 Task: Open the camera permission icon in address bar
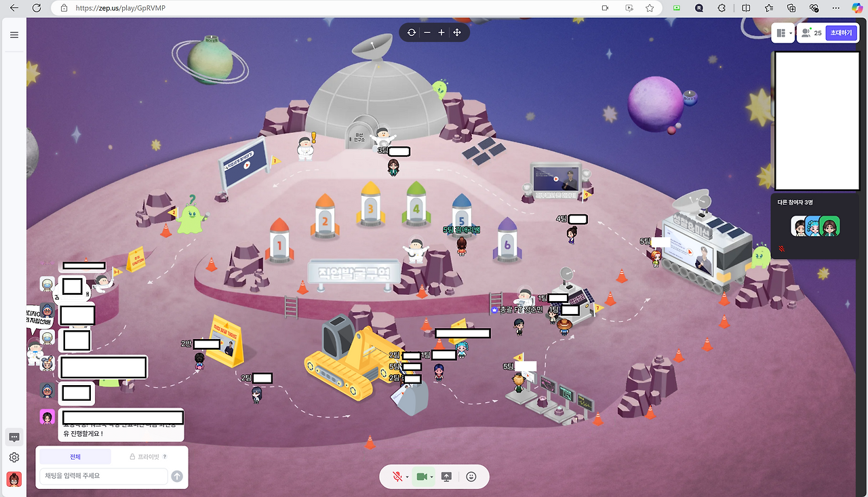[x=605, y=8]
